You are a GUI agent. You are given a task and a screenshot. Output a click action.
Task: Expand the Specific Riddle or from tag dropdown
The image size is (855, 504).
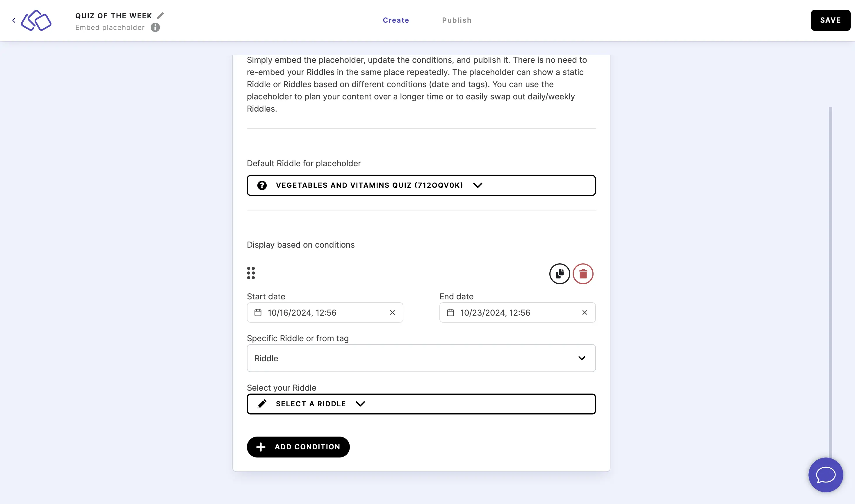click(421, 358)
